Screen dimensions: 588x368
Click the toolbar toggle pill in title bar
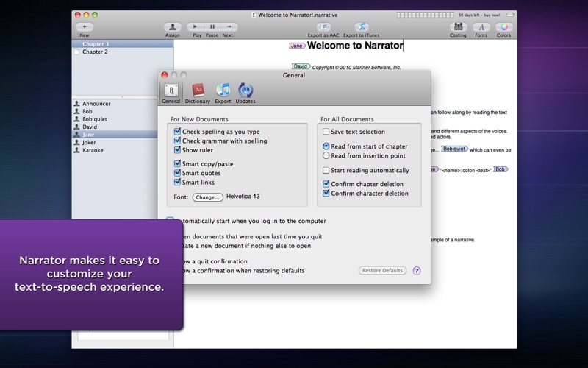509,15
